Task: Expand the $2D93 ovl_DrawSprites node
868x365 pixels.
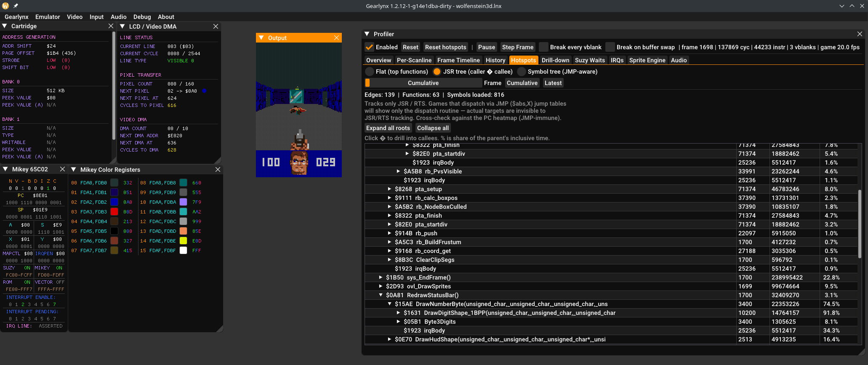Action: point(381,286)
